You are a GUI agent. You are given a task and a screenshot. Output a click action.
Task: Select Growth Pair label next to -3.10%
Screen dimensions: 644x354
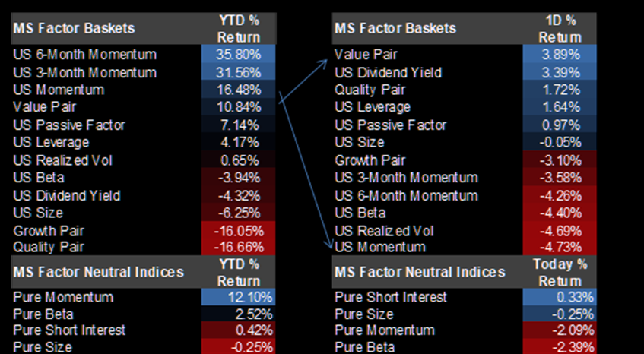pos(370,160)
